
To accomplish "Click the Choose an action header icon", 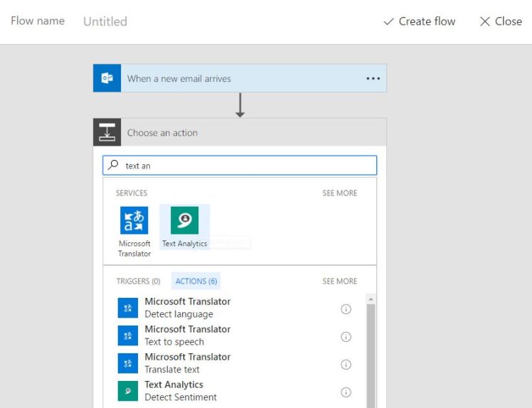I will 107,133.
